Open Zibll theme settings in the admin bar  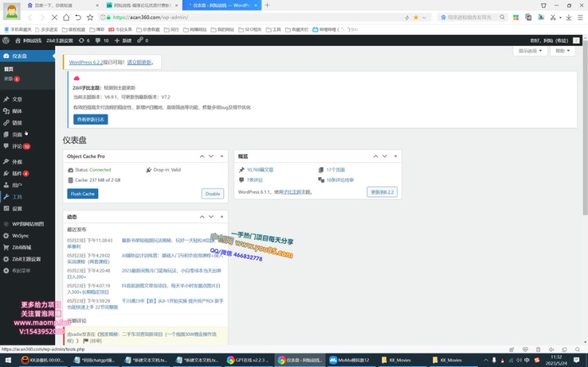59,41
